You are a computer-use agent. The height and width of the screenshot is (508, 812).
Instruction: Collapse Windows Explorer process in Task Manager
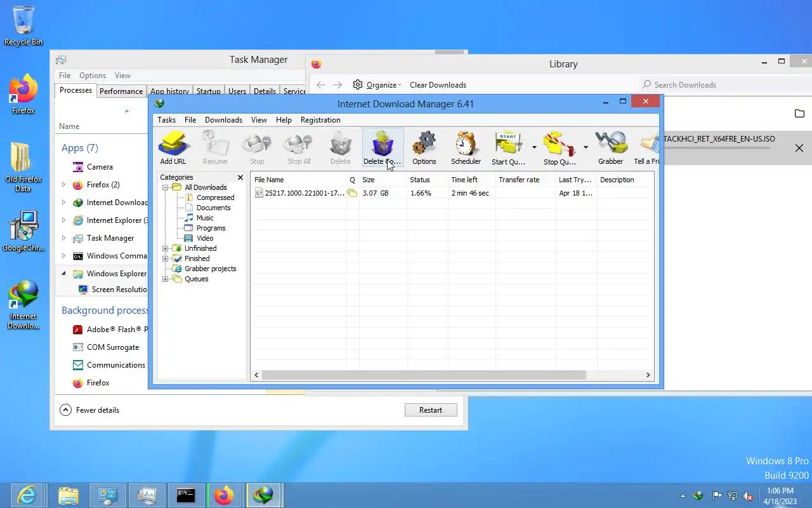point(63,274)
